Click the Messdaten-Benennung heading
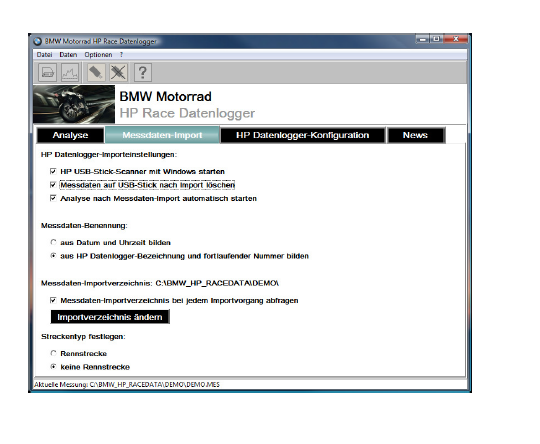This screenshot has width=540, height=444. [84, 226]
